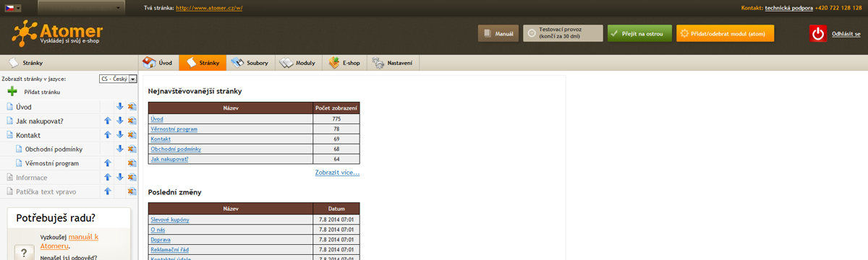This screenshot has width=868, height=260.
Task: Open the CS - Český language dropdown
Action: coord(118,79)
